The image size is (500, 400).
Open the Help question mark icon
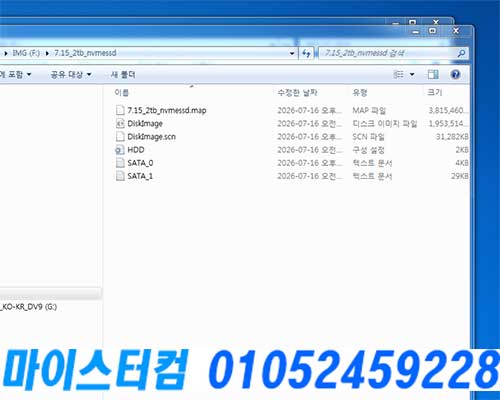click(x=455, y=74)
